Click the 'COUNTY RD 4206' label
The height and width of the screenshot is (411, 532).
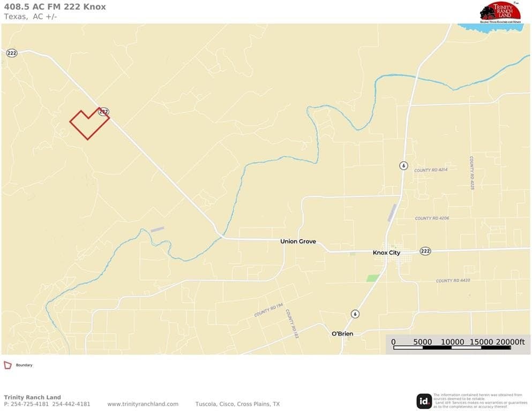pos(432,218)
